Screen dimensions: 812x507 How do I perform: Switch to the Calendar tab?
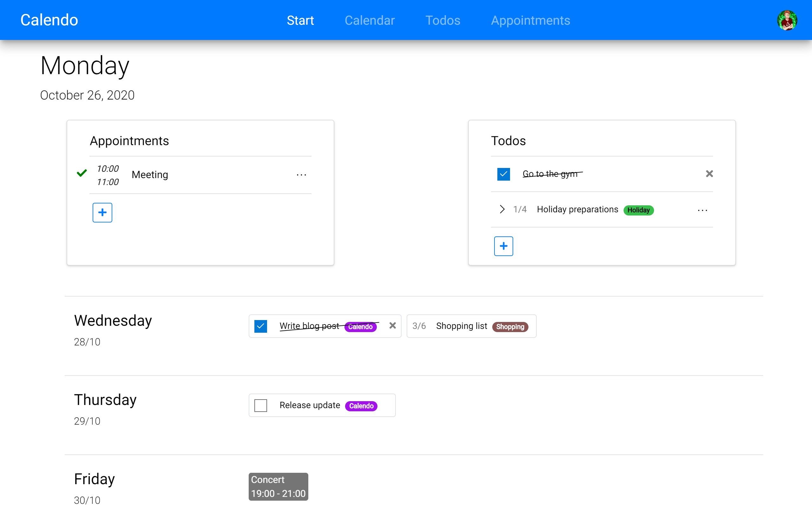click(x=370, y=21)
